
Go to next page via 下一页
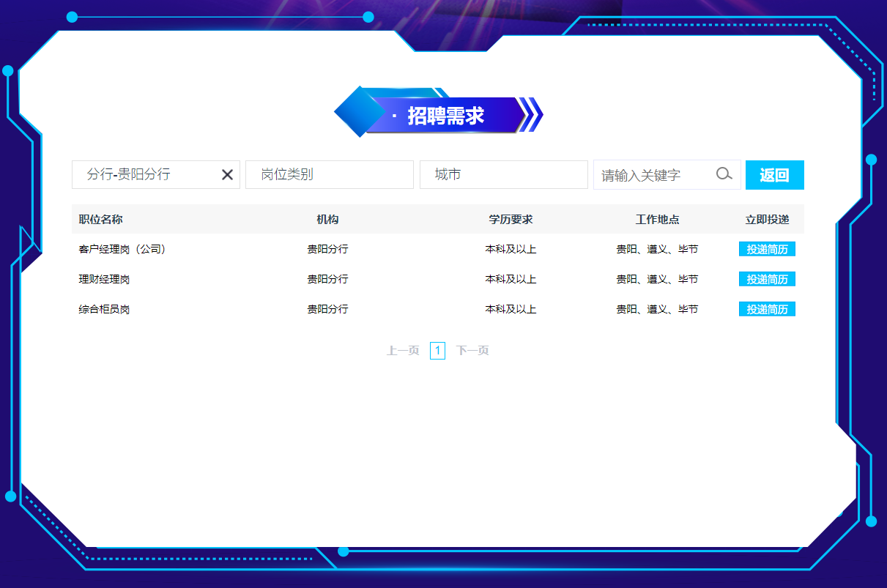(x=472, y=351)
